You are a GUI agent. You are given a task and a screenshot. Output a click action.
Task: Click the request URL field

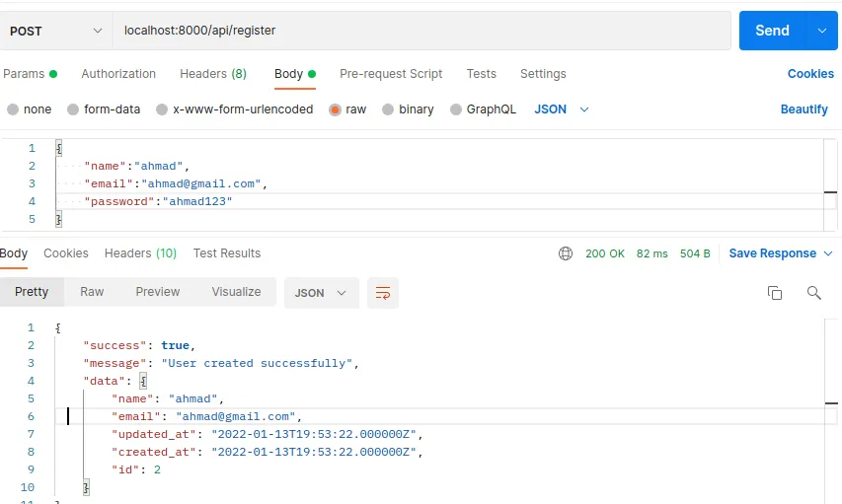[421, 31]
